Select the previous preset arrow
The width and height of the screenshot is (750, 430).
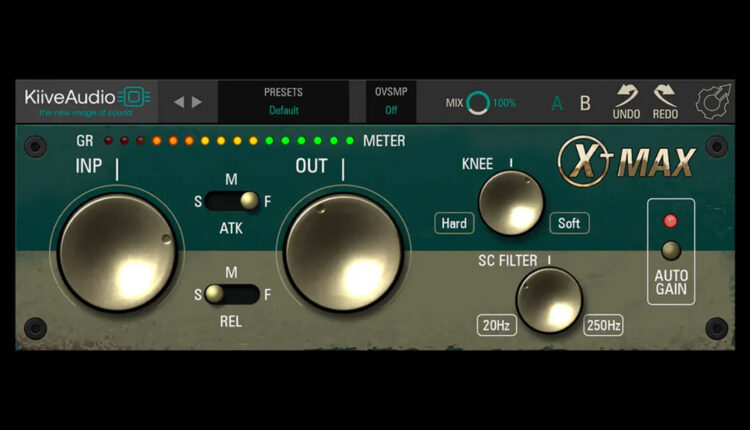click(179, 102)
